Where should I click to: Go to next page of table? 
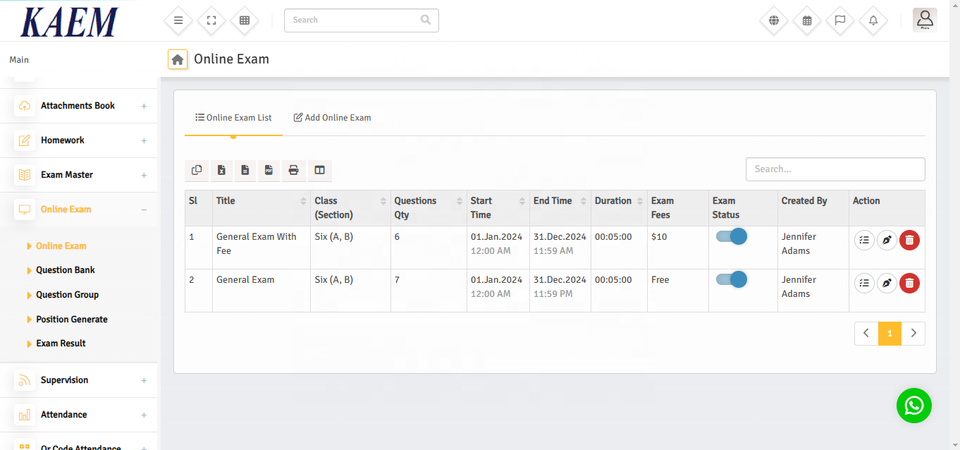point(913,333)
